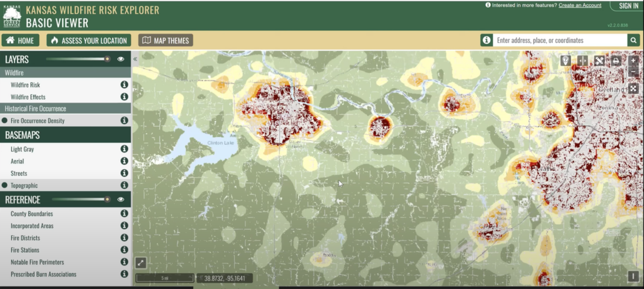Open info for Wildfire Risk layer

124,85
